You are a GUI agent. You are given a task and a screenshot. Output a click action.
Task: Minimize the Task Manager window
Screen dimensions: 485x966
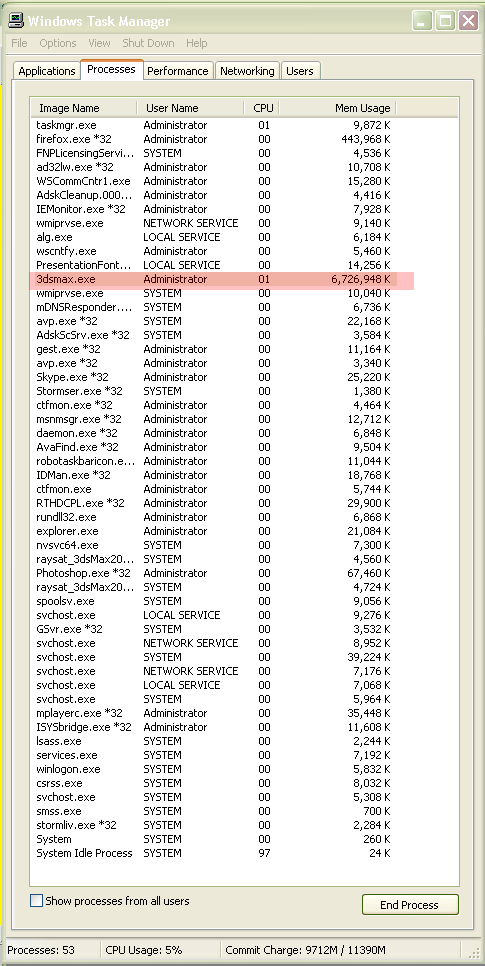coord(422,21)
